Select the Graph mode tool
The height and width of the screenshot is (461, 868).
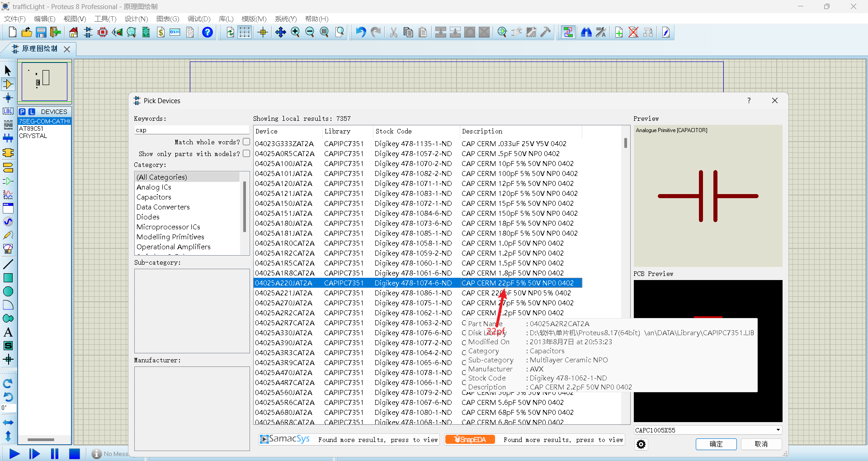click(8, 195)
